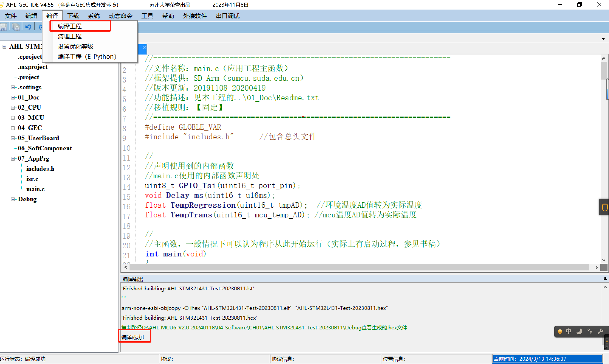The width and height of the screenshot is (609, 364).
Task: Expand the 02_CPU folder
Action: click(x=13, y=108)
